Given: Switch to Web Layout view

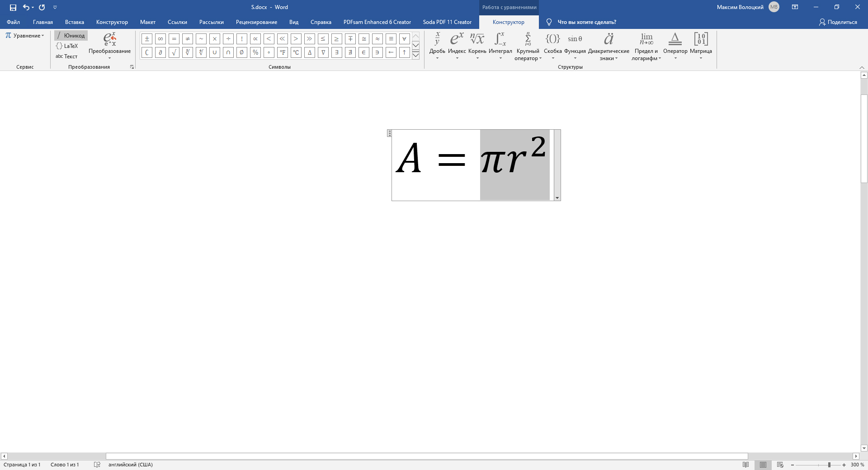Looking at the screenshot, I should pos(780,465).
